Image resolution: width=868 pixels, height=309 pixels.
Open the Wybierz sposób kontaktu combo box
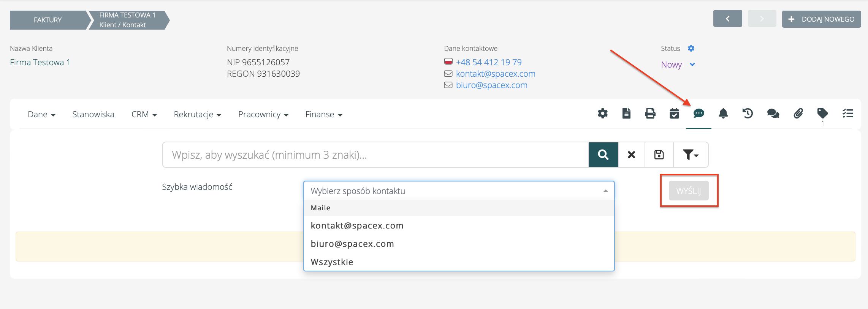[459, 191]
